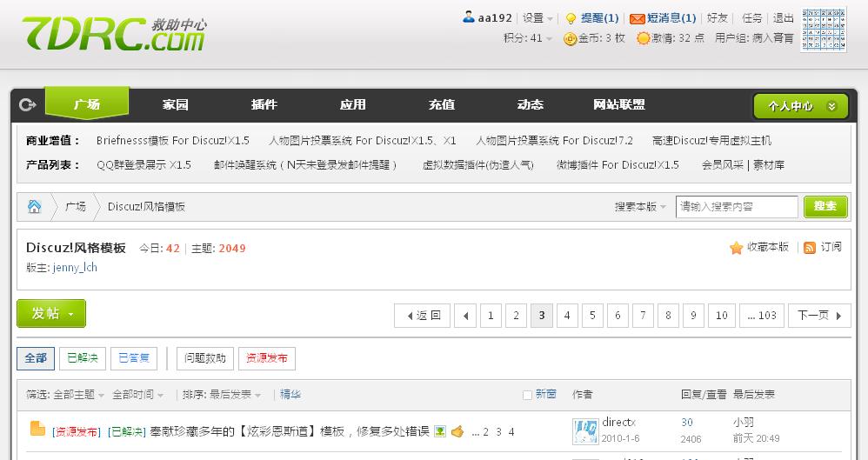Image resolution: width=868 pixels, height=460 pixels.
Task: Click the envelope short message icon
Action: (638, 19)
